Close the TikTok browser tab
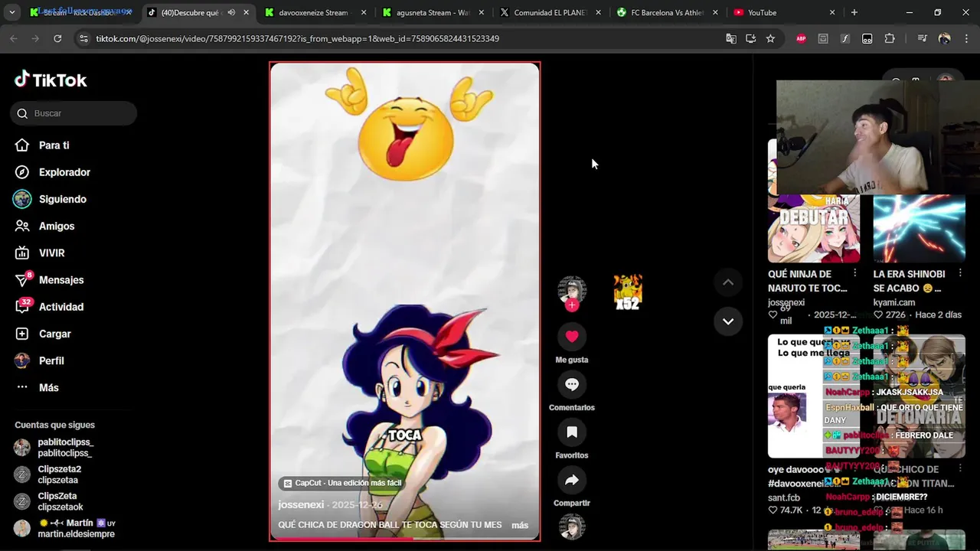This screenshot has height=551, width=980. coord(246,12)
